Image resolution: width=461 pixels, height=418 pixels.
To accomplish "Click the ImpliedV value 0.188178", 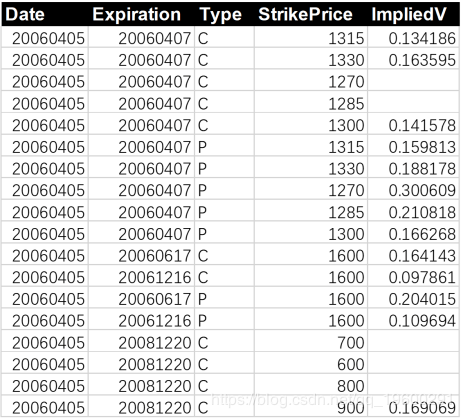I will [422, 169].
